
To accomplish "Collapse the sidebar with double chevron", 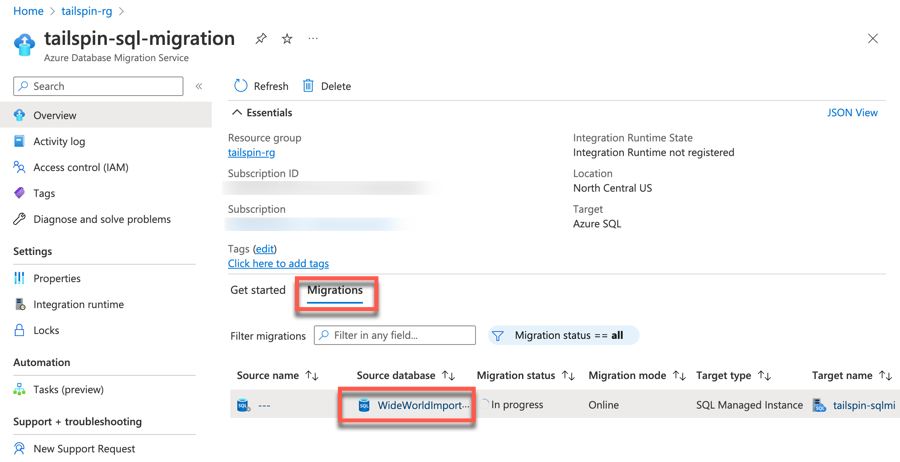I will 199,86.
